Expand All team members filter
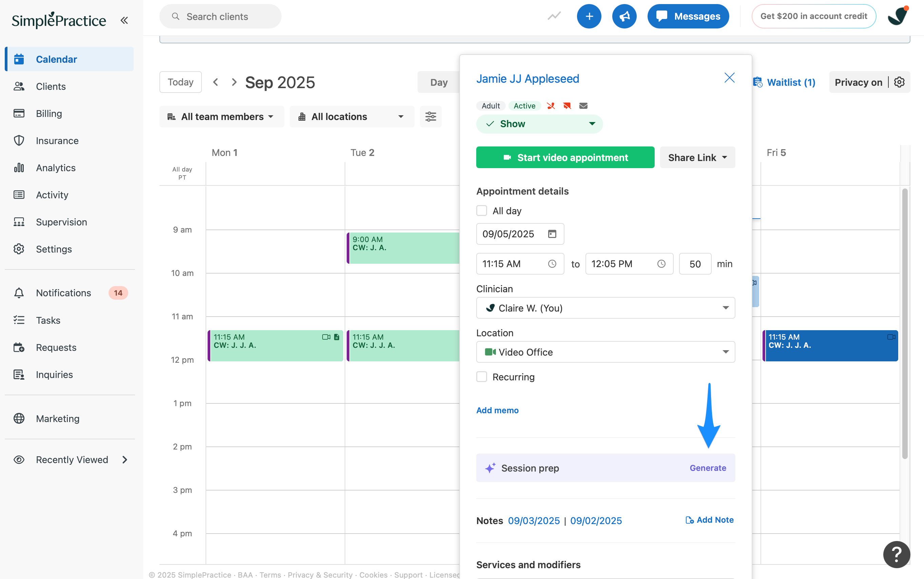The height and width of the screenshot is (579, 924). click(x=222, y=116)
